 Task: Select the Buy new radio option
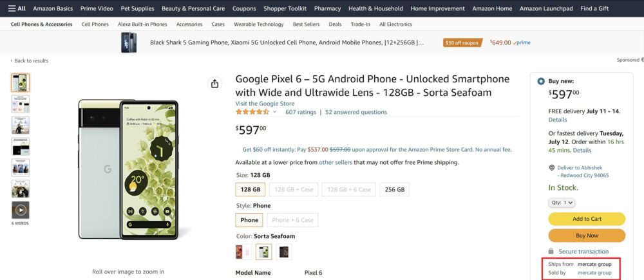[x=540, y=81]
